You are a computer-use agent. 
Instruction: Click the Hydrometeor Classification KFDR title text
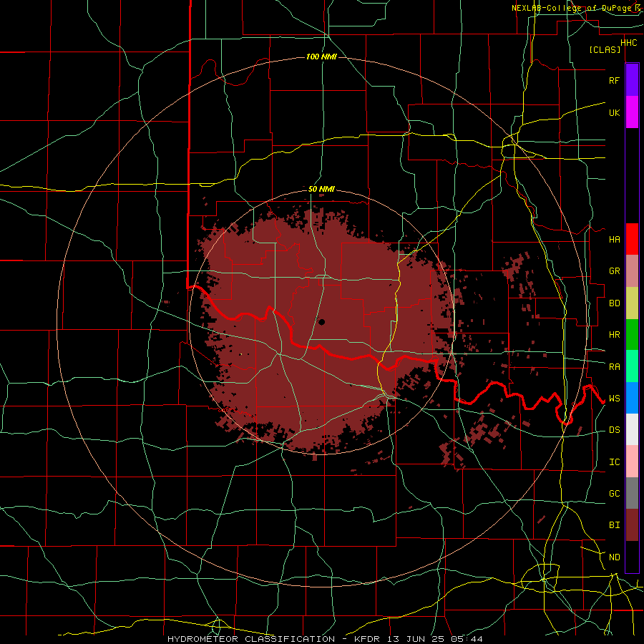pyautogui.click(x=325, y=639)
